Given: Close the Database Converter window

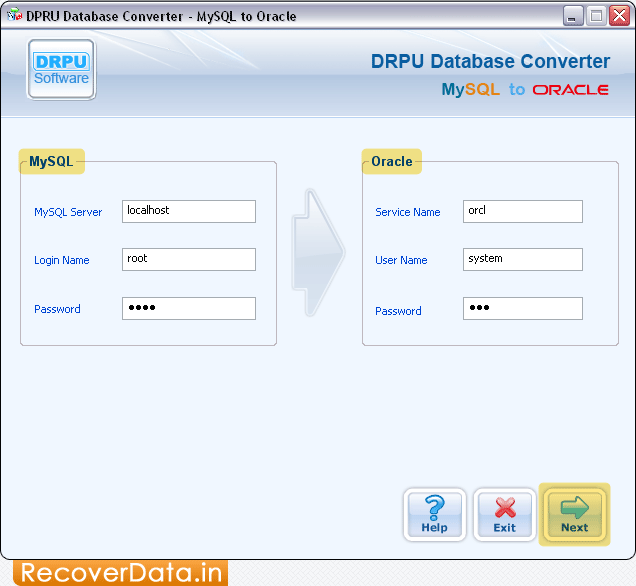Looking at the screenshot, I should click(619, 16).
